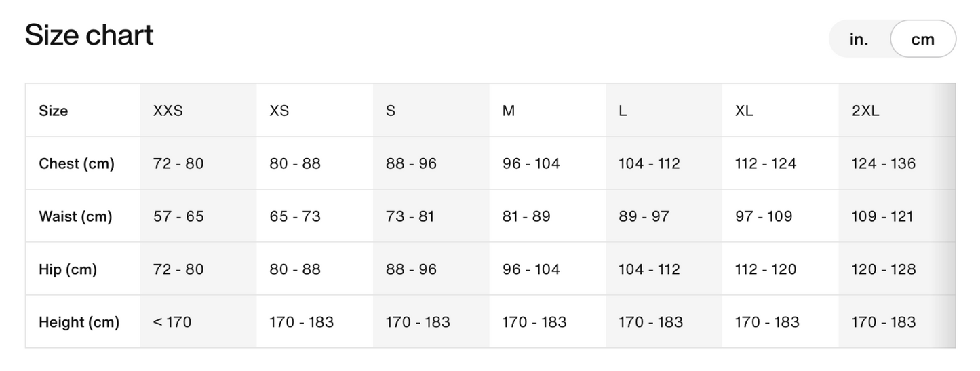Click the Size chart heading

tap(90, 35)
